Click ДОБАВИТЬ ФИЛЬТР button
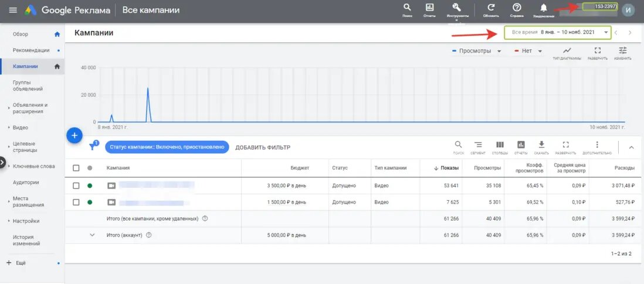This screenshot has height=284, width=644. point(263,147)
